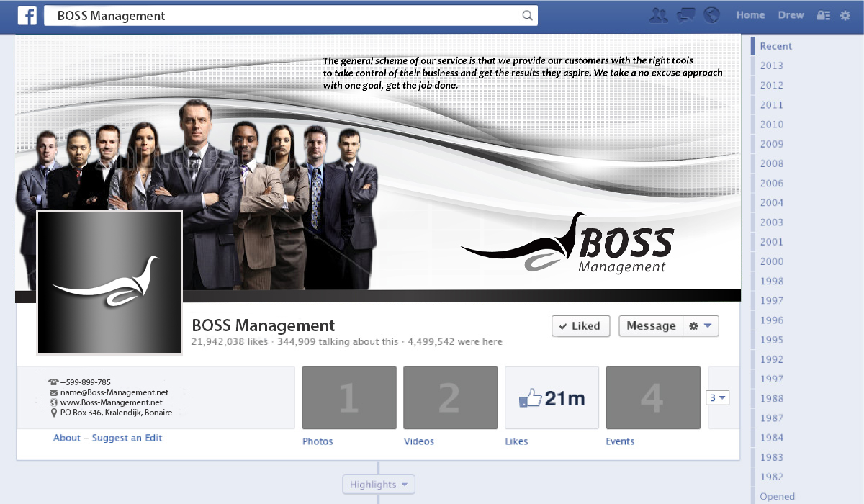Jump to 2012 in the timeline

tap(772, 85)
